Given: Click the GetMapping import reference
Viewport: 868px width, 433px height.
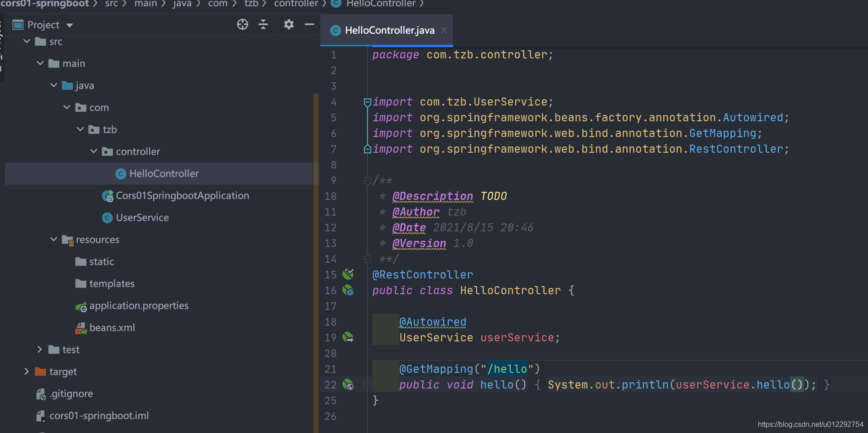Looking at the screenshot, I should click(723, 133).
